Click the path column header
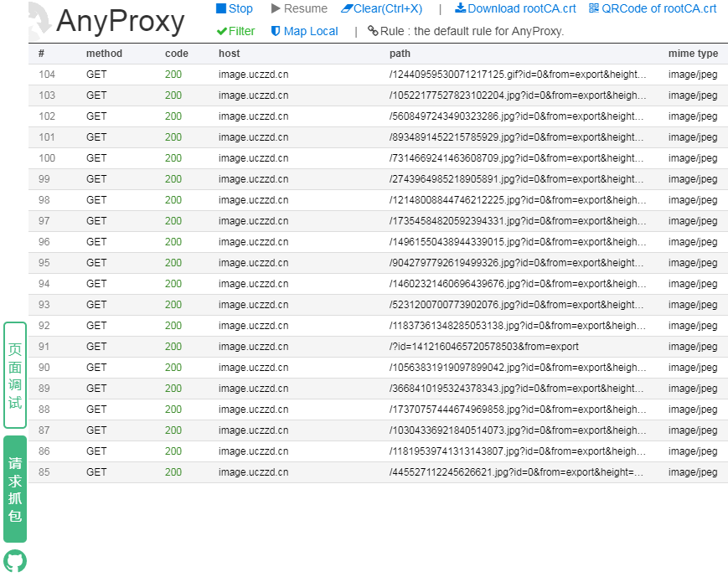The image size is (728, 577). [400, 54]
